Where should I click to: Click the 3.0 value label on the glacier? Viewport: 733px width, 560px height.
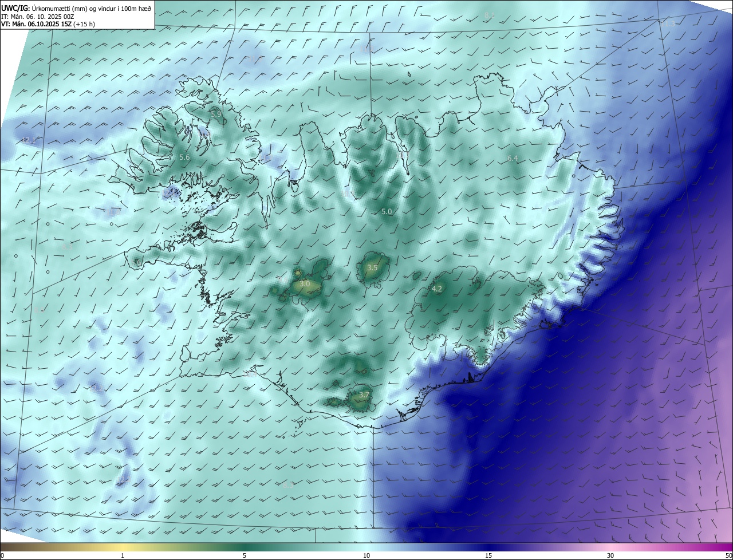[x=305, y=283]
